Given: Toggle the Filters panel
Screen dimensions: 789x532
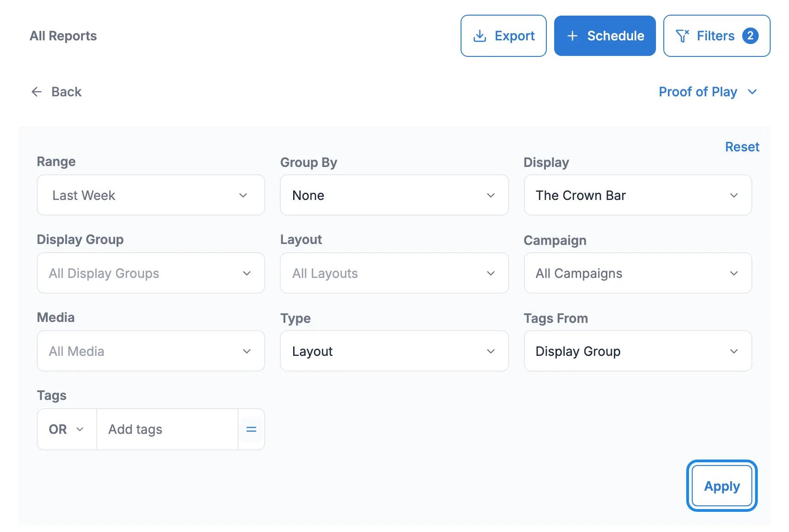Looking at the screenshot, I should click(717, 36).
